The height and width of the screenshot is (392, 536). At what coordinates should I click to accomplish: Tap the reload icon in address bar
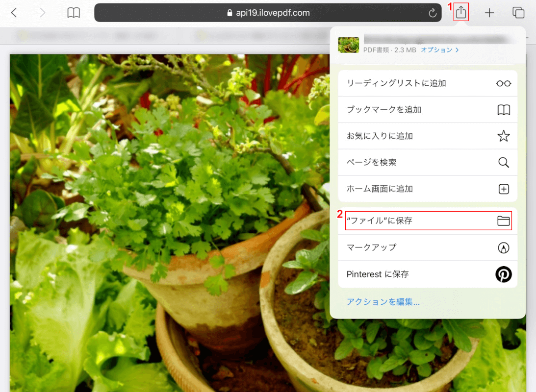[x=433, y=13]
